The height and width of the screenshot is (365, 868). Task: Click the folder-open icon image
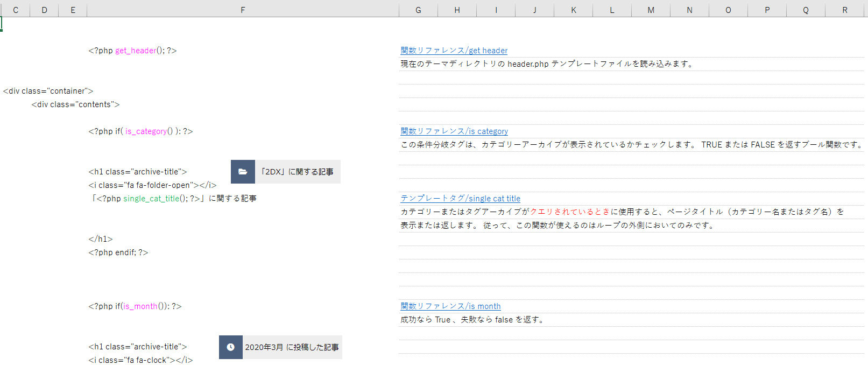point(243,172)
